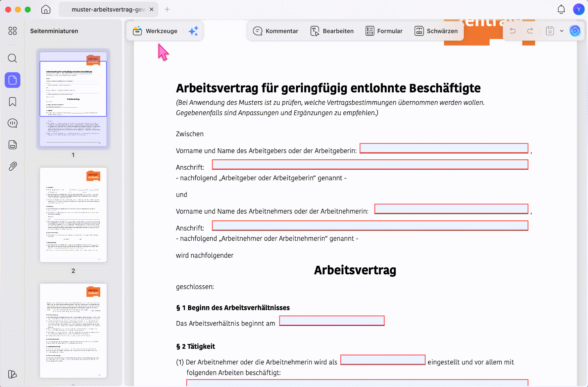Undo the last action

513,31
